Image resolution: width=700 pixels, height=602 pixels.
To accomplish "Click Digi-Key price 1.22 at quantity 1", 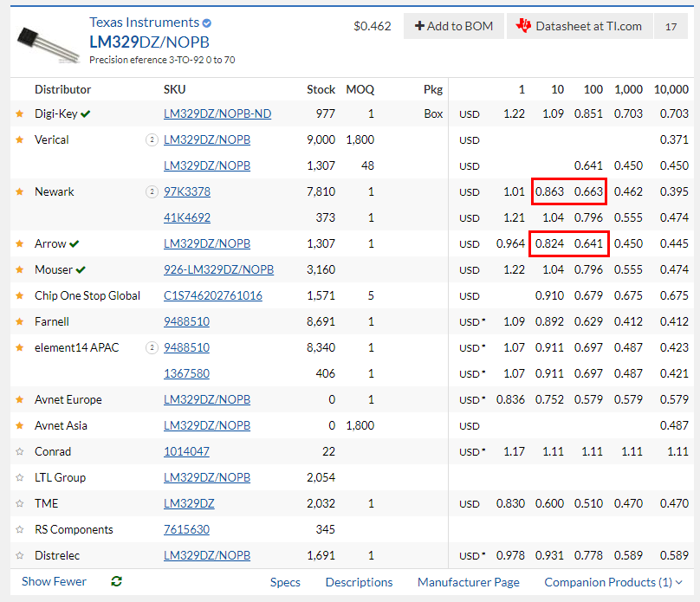I will 514,113.
